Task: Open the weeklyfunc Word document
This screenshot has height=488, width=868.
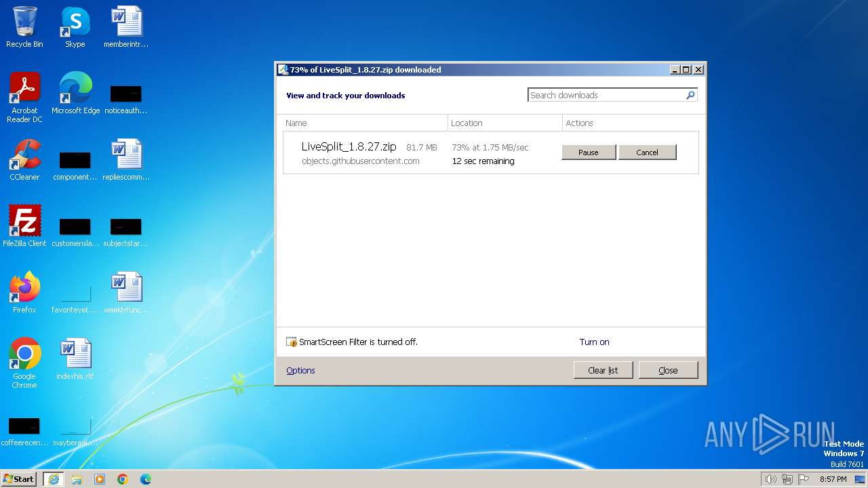Action: tap(126, 293)
